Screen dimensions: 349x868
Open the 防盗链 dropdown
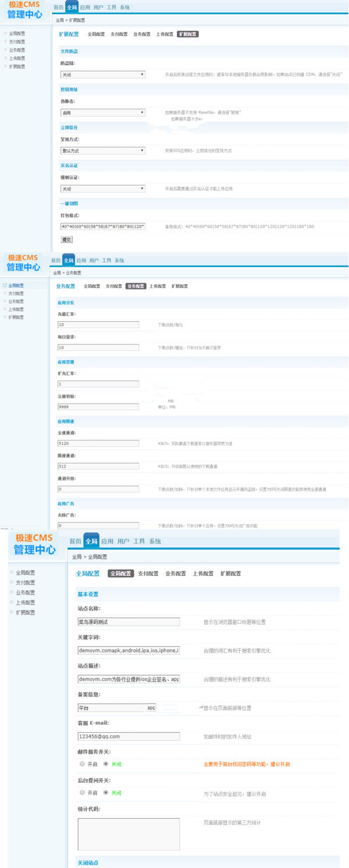(102, 75)
